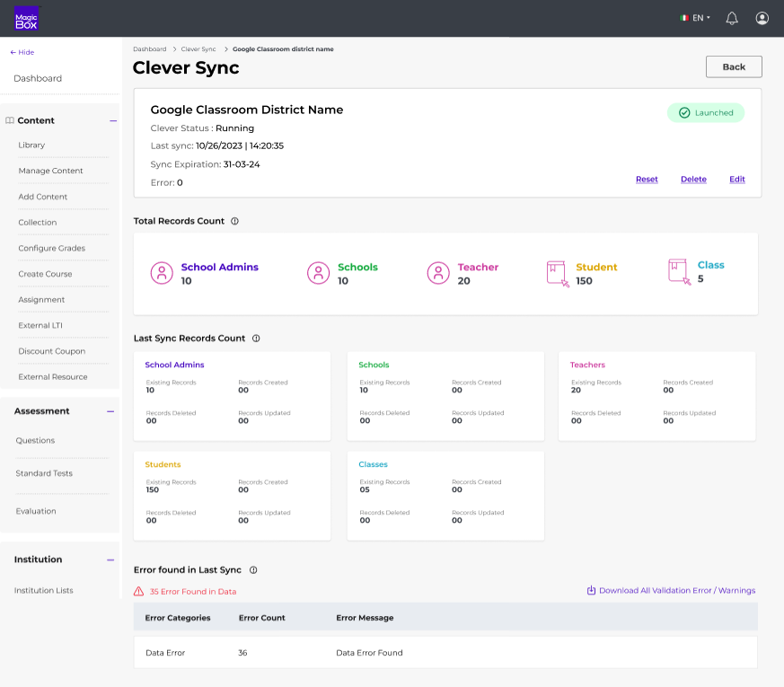Screen dimensions: 784x687
Task: Open the user profile icon
Action: pos(762,19)
